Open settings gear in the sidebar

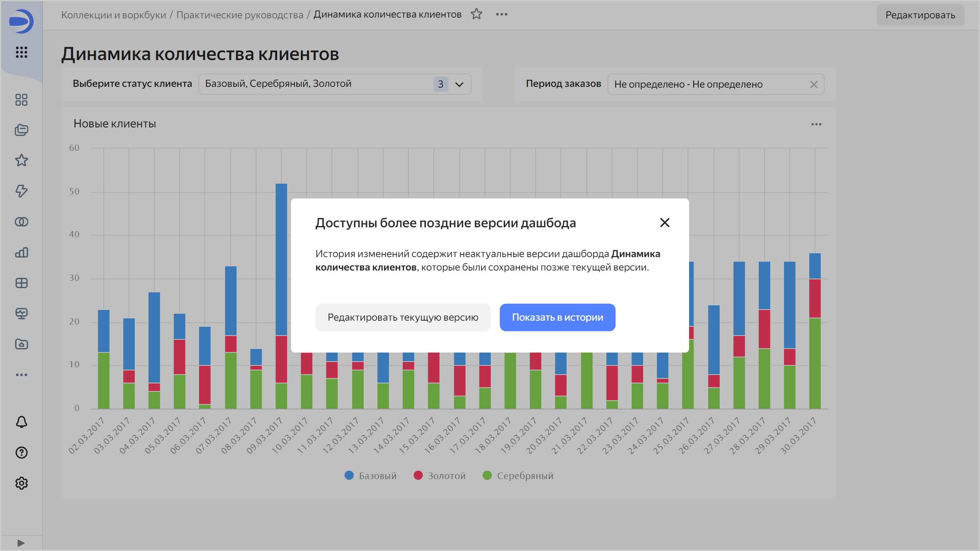pyautogui.click(x=21, y=483)
